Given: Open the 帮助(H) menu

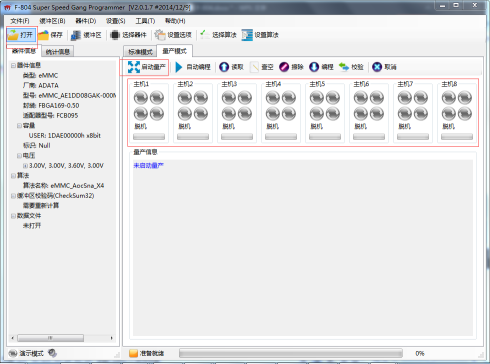Looking at the screenshot, I should point(175,21).
